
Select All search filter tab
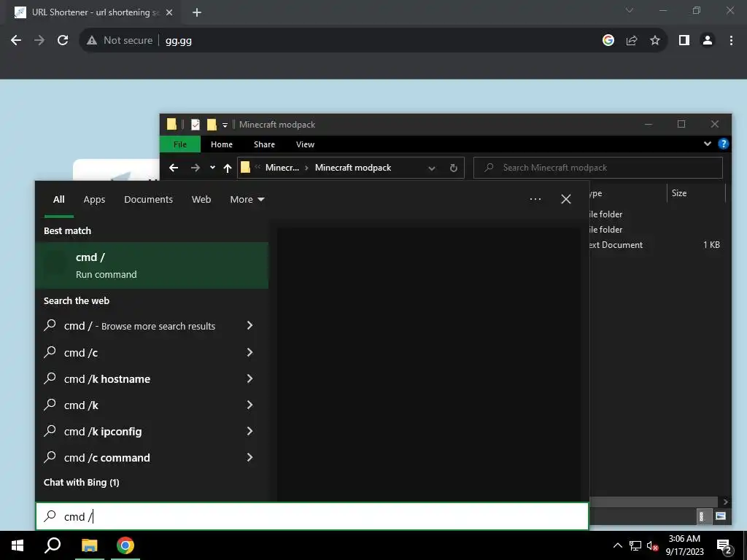59,200
